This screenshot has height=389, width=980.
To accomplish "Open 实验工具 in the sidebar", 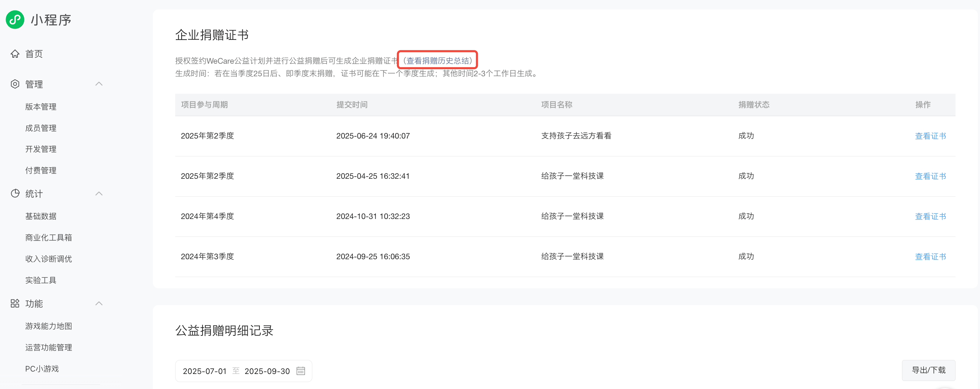I will 41,280.
